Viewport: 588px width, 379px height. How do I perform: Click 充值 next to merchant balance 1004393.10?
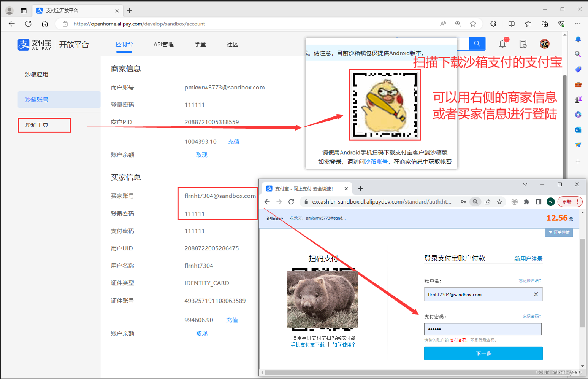233,142
